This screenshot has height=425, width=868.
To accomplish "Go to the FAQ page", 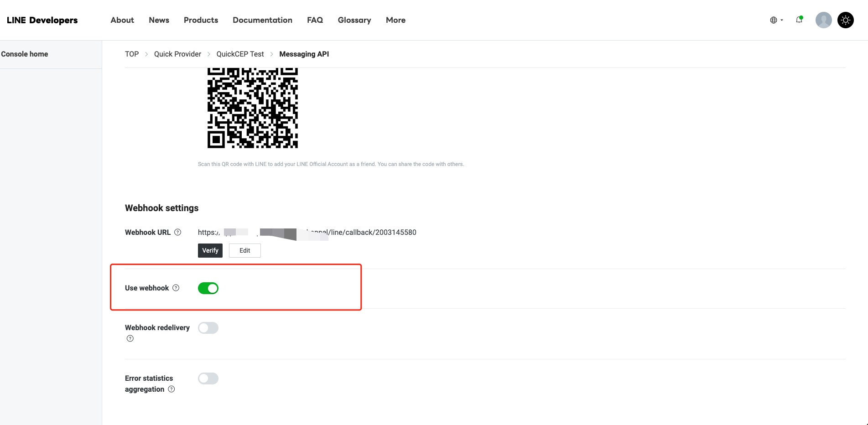I will point(315,20).
